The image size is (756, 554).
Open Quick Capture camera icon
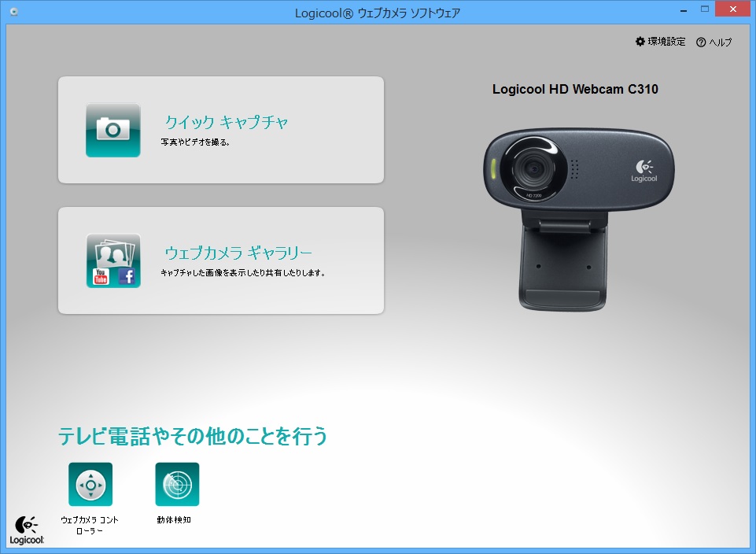click(x=113, y=130)
